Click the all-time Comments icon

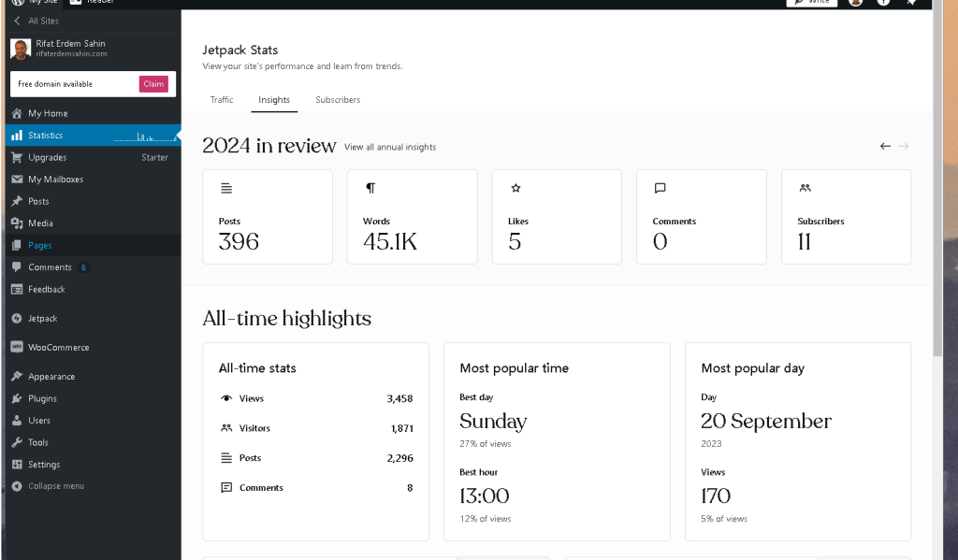(x=226, y=487)
